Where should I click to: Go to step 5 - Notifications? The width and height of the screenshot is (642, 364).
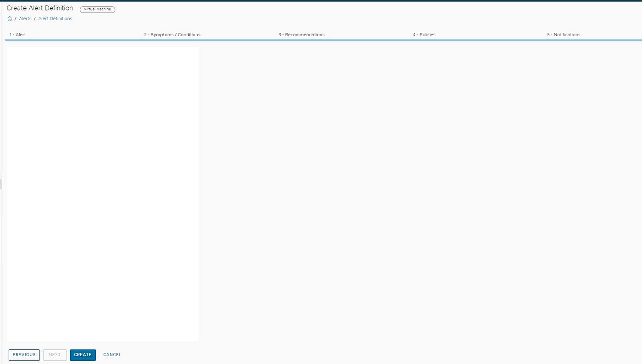[x=564, y=35]
